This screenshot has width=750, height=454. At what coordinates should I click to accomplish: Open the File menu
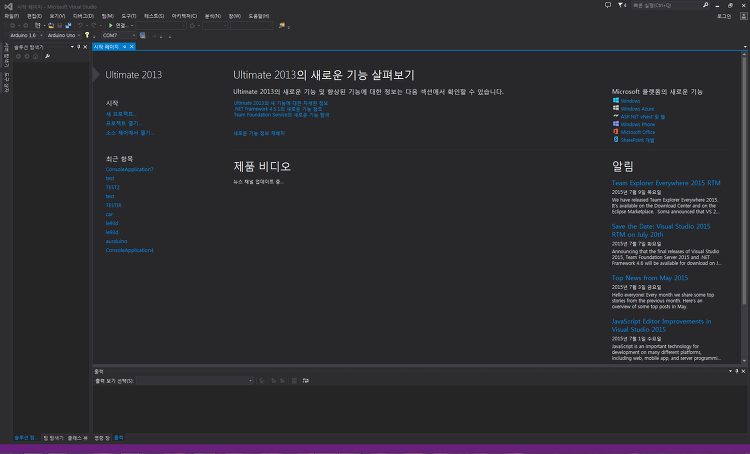[x=11, y=16]
